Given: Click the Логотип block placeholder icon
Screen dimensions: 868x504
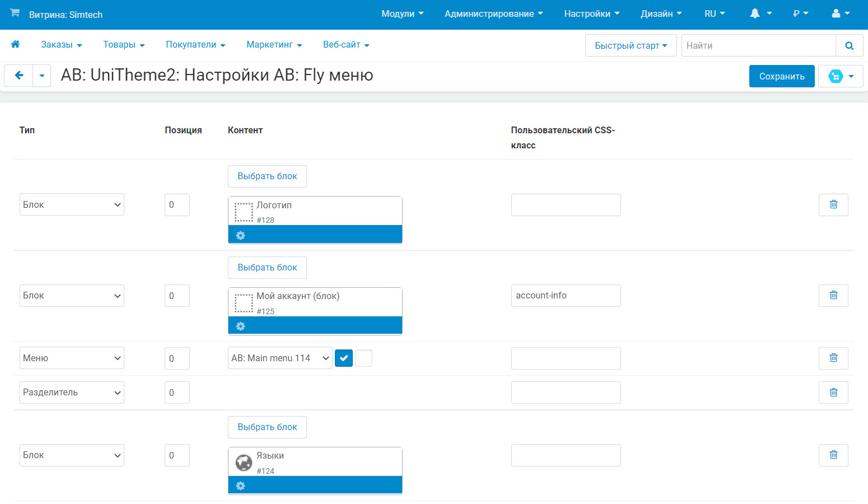Looking at the screenshot, I should pos(244,212).
